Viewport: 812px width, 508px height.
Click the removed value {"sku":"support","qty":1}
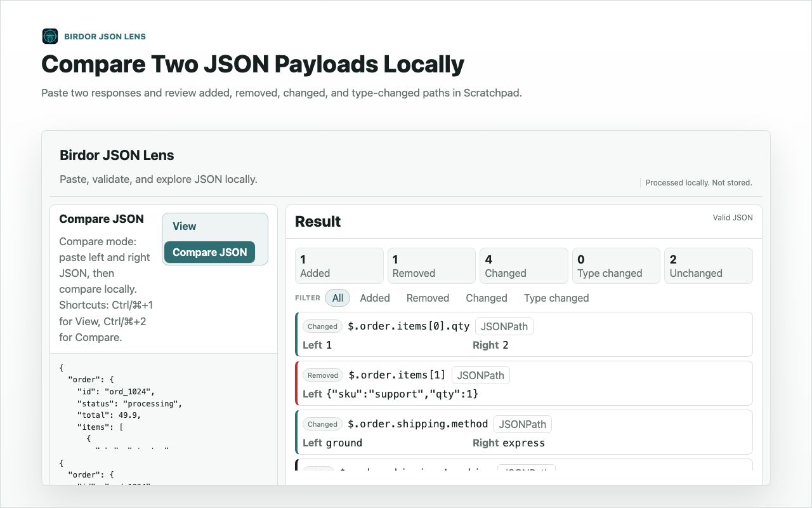pyautogui.click(x=403, y=394)
